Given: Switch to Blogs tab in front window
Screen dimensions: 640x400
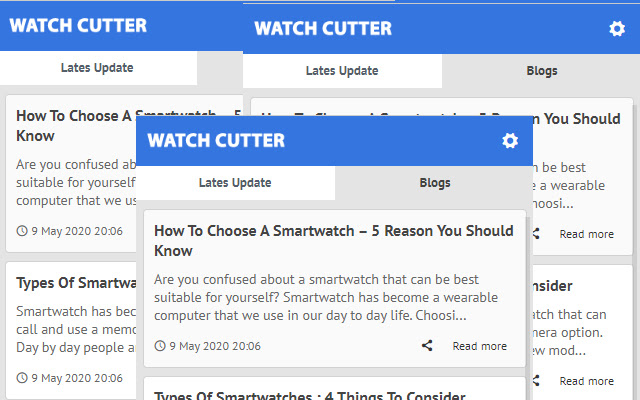Looking at the screenshot, I should [x=434, y=183].
